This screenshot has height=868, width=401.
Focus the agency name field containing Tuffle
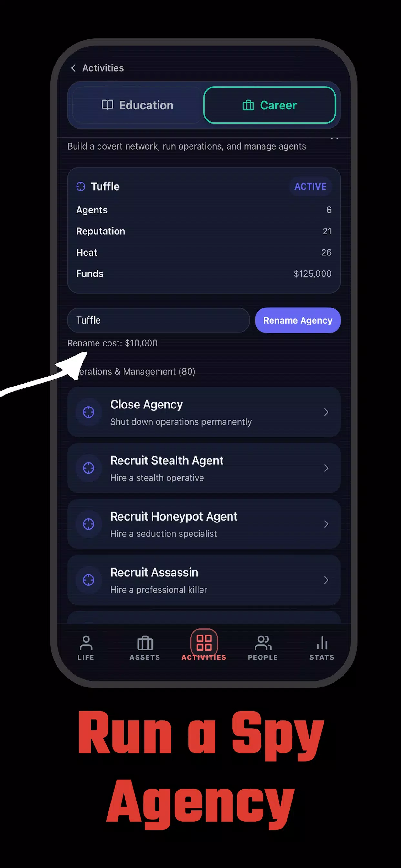click(159, 320)
